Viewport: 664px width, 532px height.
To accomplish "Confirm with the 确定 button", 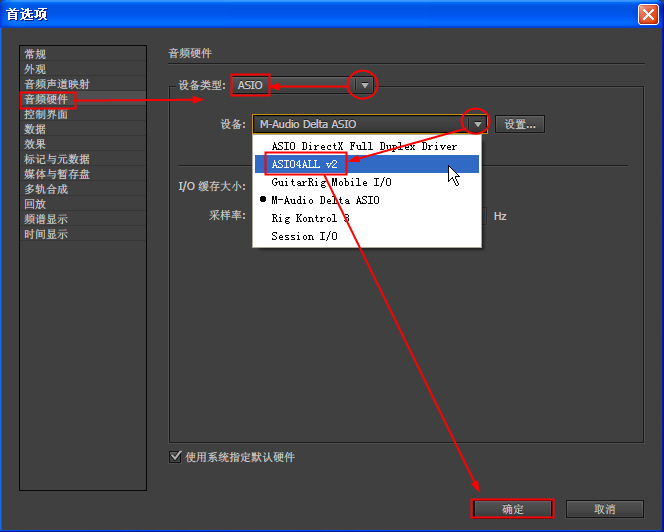I will pyautogui.click(x=512, y=509).
